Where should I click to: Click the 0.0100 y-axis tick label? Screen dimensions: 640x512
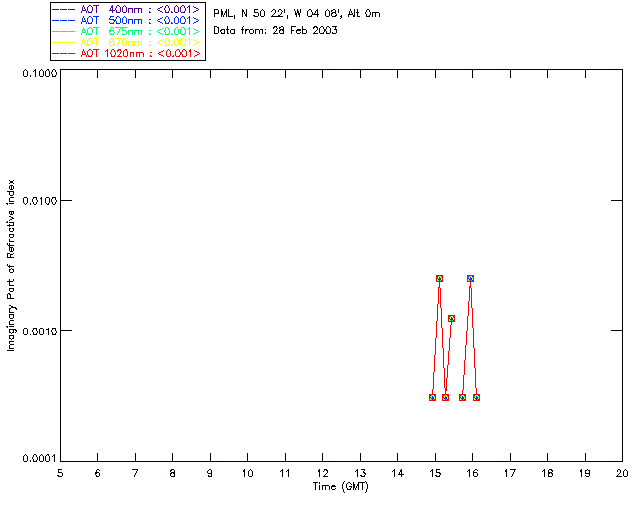point(40,201)
